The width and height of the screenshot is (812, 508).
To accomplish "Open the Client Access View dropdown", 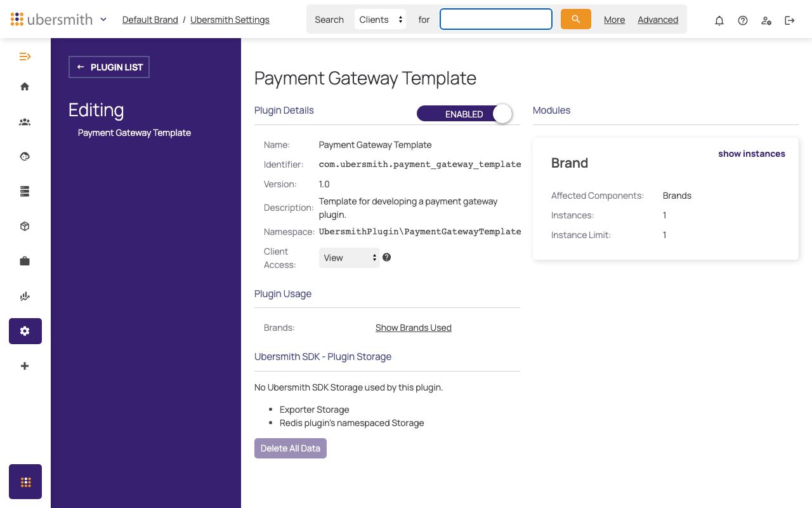I will [350, 258].
